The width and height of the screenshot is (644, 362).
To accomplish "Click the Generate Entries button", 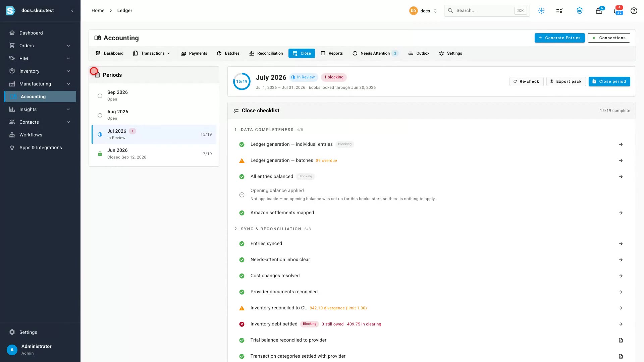I will [559, 38].
